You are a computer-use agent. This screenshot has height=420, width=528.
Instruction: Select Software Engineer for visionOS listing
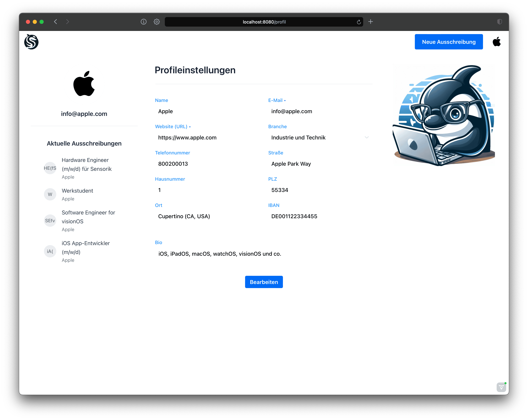point(88,217)
